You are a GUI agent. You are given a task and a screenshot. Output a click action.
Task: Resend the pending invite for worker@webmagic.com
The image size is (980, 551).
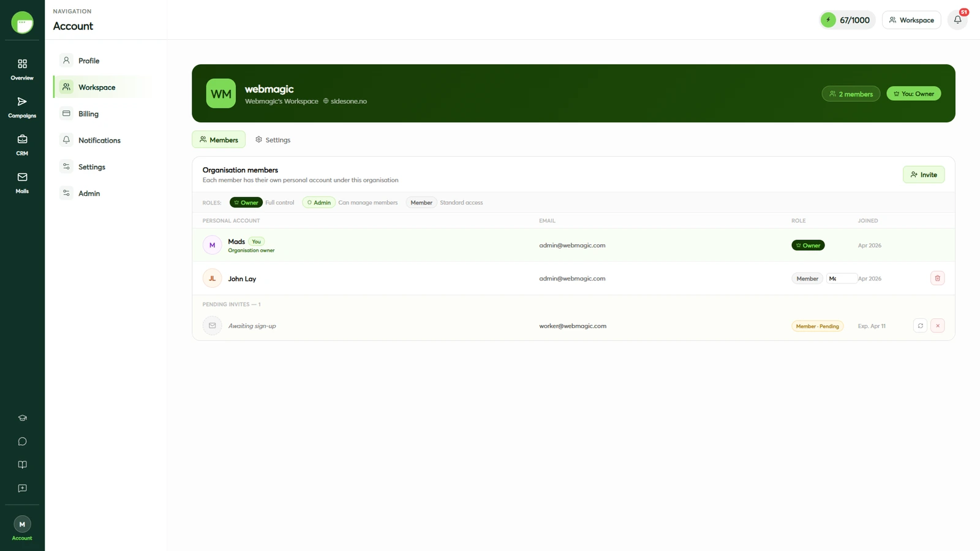920,326
